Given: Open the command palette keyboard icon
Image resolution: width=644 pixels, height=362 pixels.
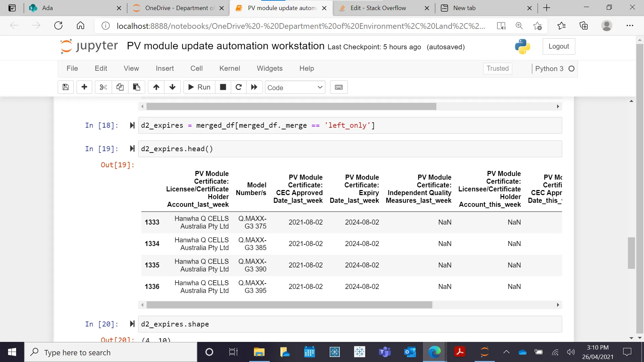Looking at the screenshot, I should [339, 87].
